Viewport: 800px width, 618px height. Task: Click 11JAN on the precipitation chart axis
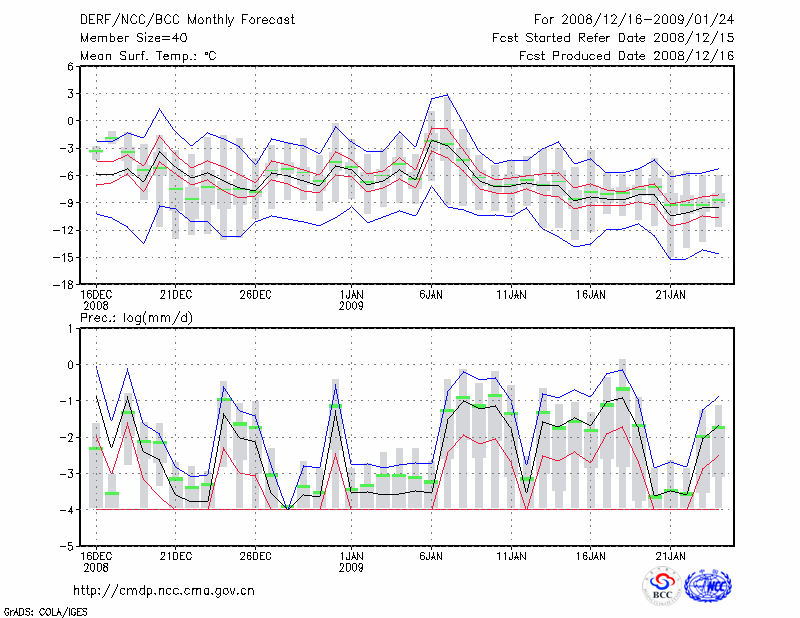point(511,555)
